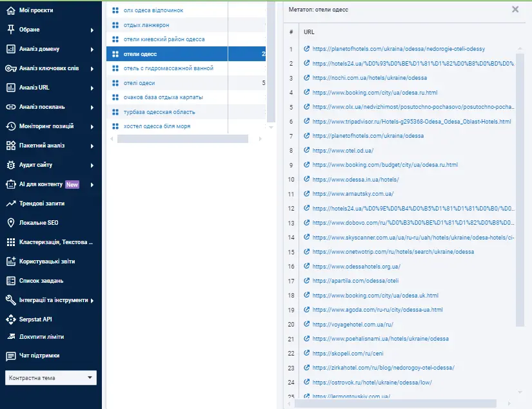Click the trend arrow icon for Трендові запити
The width and height of the screenshot is (532, 409).
(11, 204)
